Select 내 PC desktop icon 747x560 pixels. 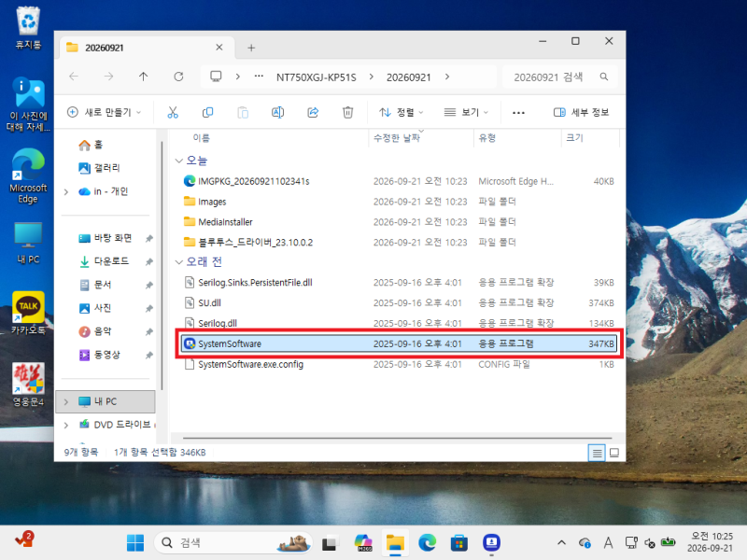coord(28,243)
